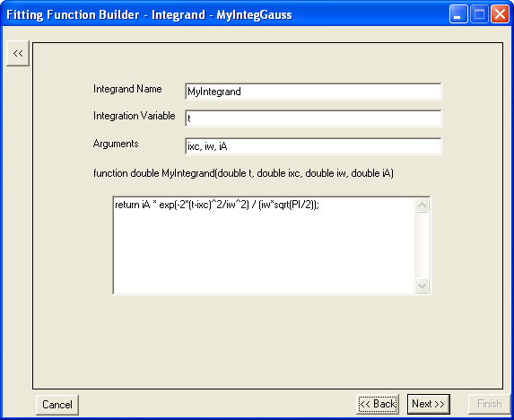This screenshot has width=514, height=420.
Task: Focus the Integrand Name input field
Action: pos(313,92)
